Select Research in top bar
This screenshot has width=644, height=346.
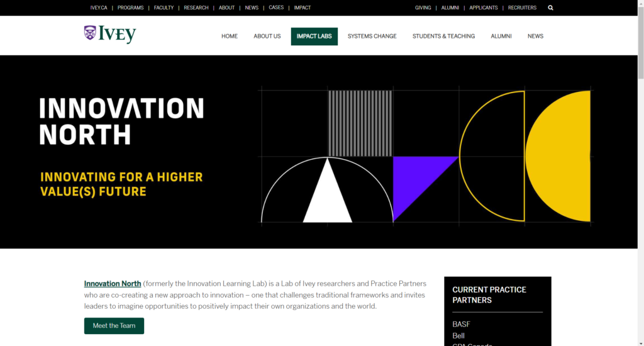(x=196, y=8)
